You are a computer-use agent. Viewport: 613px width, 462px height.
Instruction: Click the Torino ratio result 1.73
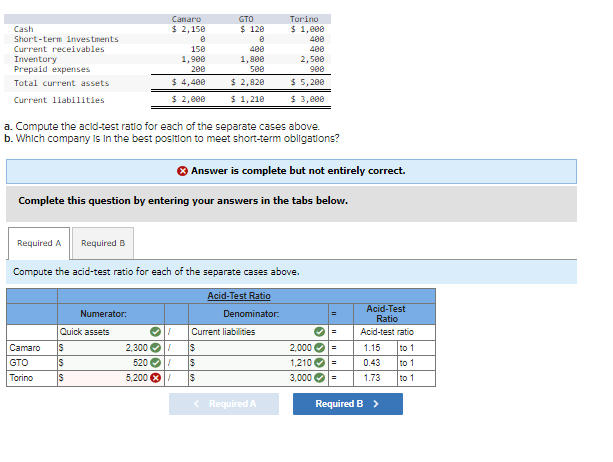[x=372, y=378]
